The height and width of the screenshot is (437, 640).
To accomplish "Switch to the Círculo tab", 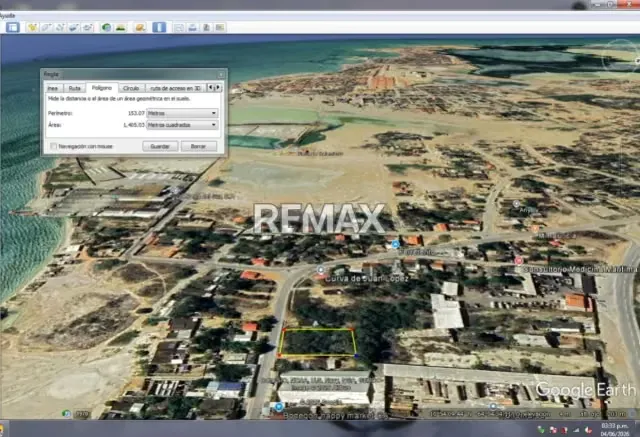I will pos(131,88).
